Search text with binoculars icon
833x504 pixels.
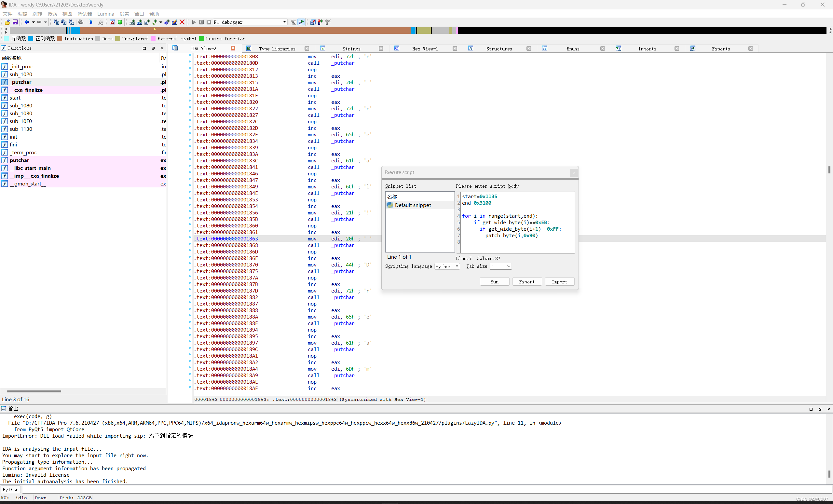pos(63,22)
